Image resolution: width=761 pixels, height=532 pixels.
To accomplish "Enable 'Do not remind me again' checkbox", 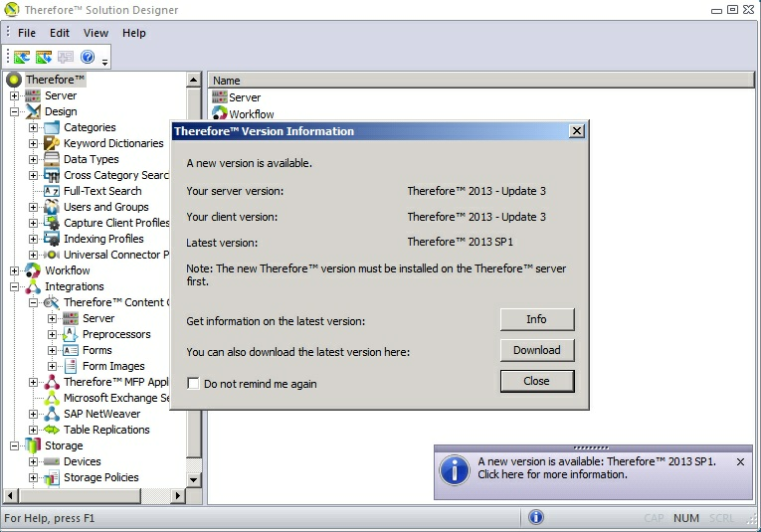I will (x=193, y=384).
